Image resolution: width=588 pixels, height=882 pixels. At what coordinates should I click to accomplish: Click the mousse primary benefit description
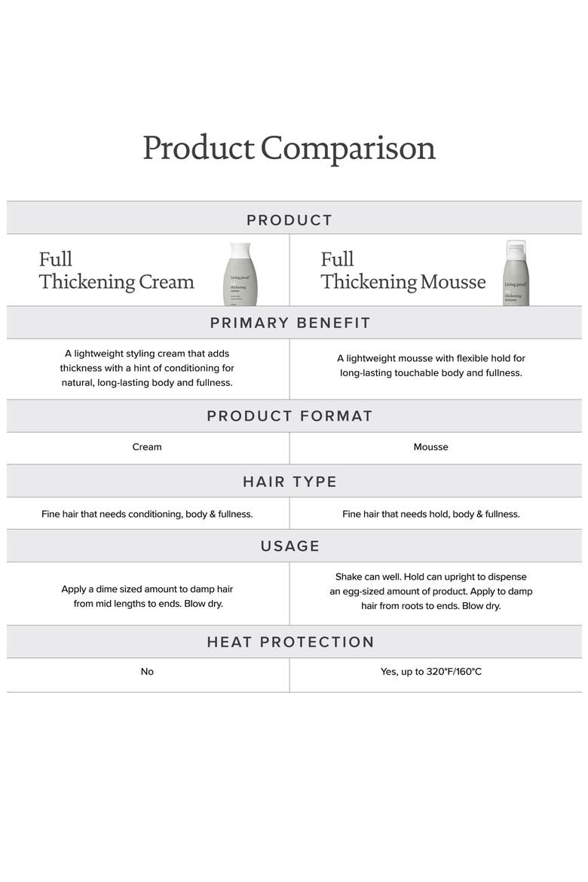pyautogui.click(x=431, y=366)
